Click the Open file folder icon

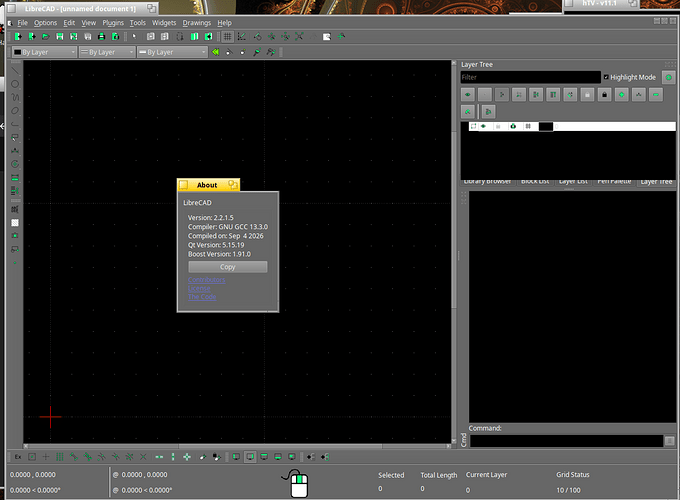pyautogui.click(x=46, y=36)
